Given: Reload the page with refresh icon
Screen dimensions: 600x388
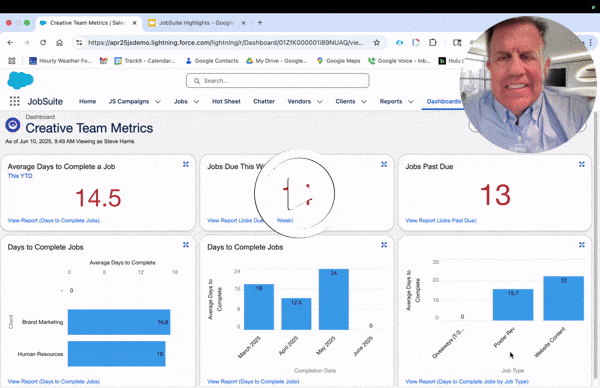Looking at the screenshot, I should click(43, 42).
